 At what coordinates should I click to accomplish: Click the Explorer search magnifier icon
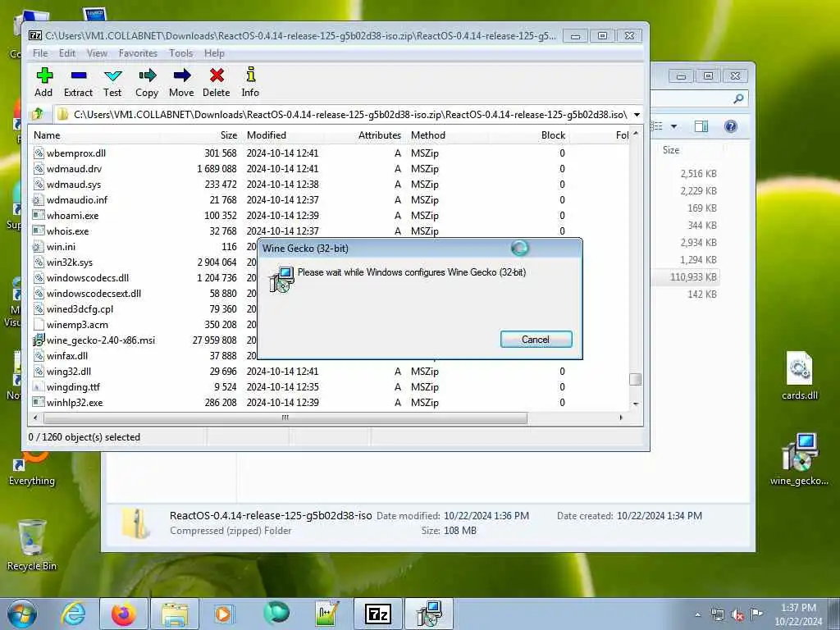pyautogui.click(x=738, y=98)
